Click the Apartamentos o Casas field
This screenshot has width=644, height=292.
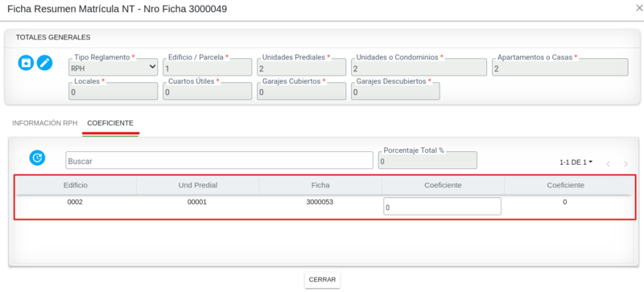click(560, 68)
